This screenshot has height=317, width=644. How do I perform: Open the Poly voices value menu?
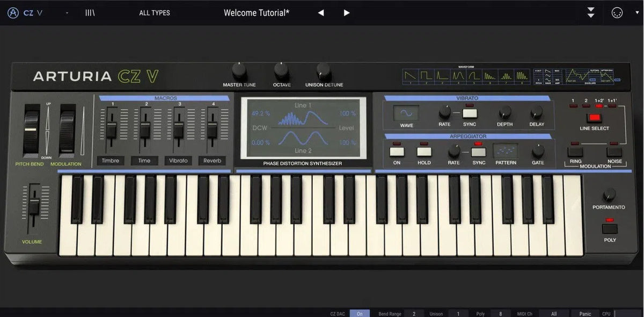pos(500,313)
